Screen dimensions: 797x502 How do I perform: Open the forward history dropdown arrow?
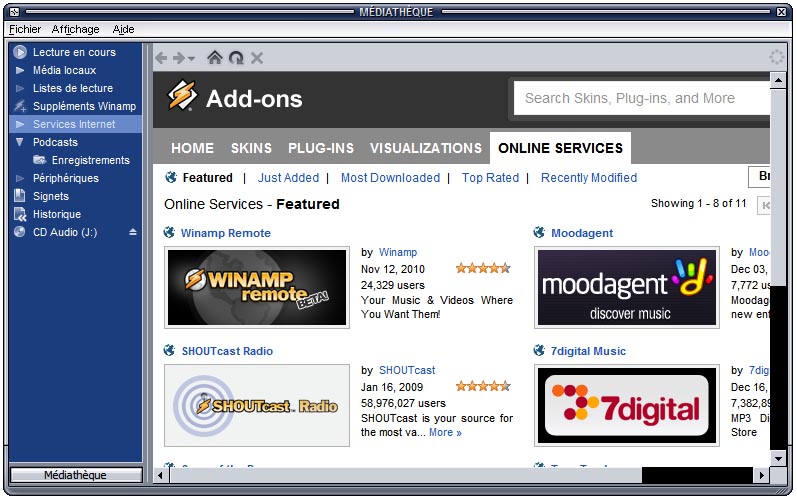coord(191,59)
